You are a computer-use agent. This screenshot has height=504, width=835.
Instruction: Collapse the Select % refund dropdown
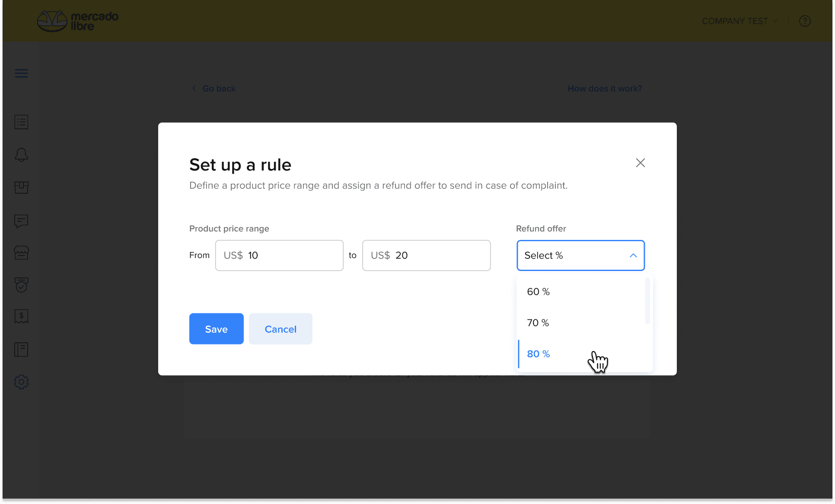(580, 255)
